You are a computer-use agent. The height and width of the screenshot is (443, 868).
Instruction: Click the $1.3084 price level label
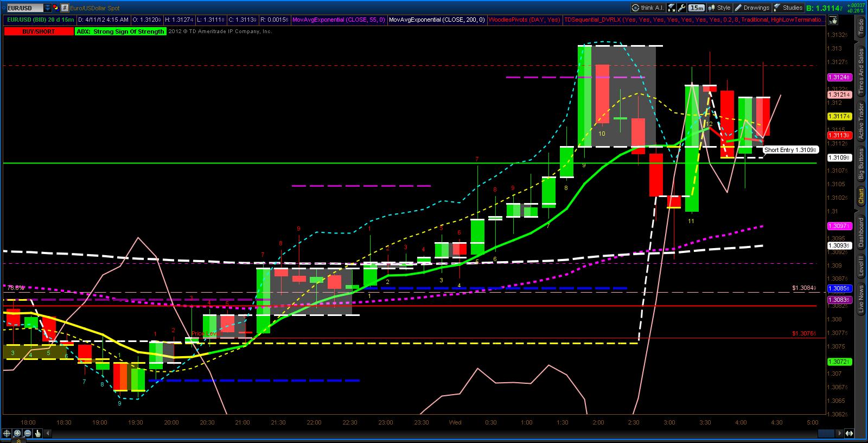click(x=803, y=288)
